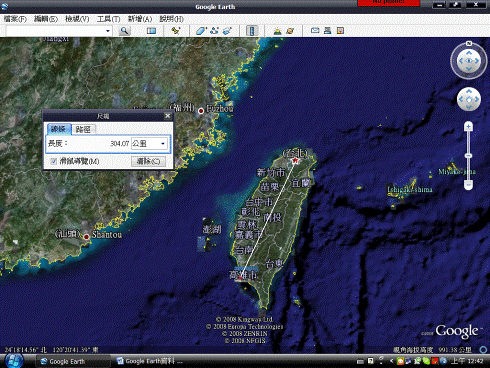Open the 說明(H) menu
This screenshot has height=368, width=490.
click(171, 19)
